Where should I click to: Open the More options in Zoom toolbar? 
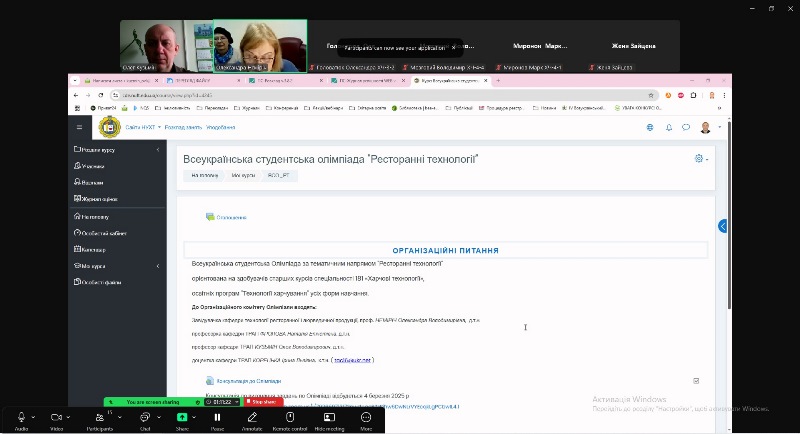coord(366,420)
